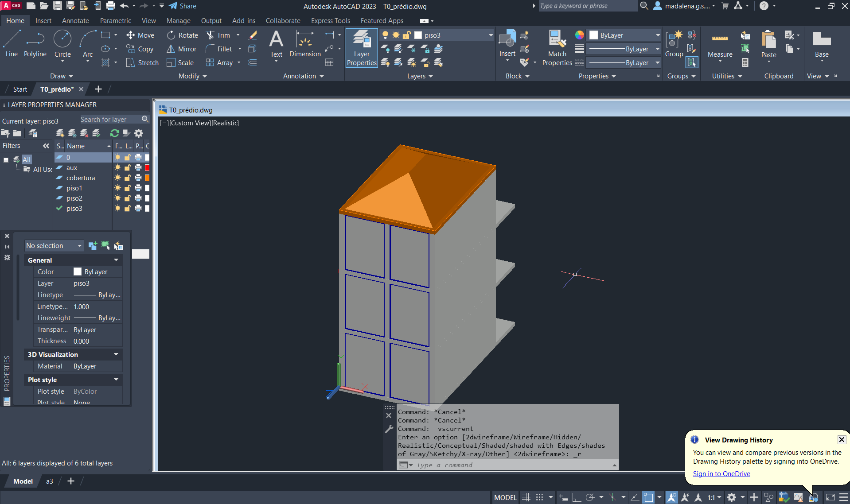This screenshot has height=504, width=850.
Task: Select the Circle tool
Action: (x=62, y=43)
